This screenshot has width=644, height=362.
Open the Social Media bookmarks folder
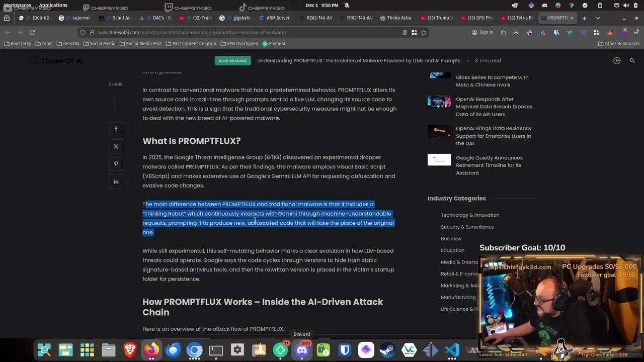[x=99, y=44]
